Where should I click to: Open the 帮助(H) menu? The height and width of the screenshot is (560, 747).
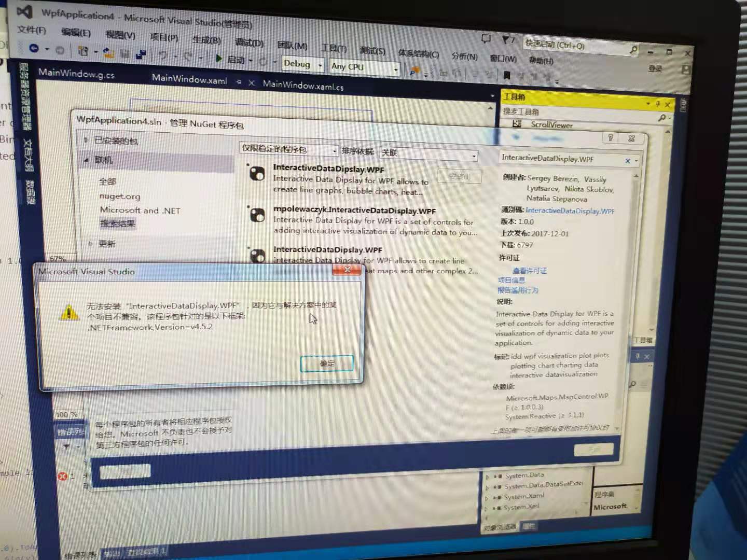click(x=541, y=61)
